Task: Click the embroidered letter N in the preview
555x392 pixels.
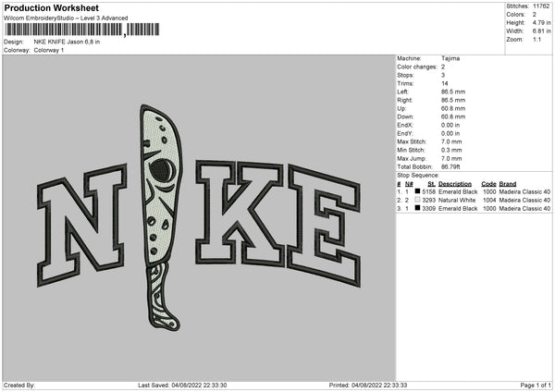Action: click(x=81, y=225)
